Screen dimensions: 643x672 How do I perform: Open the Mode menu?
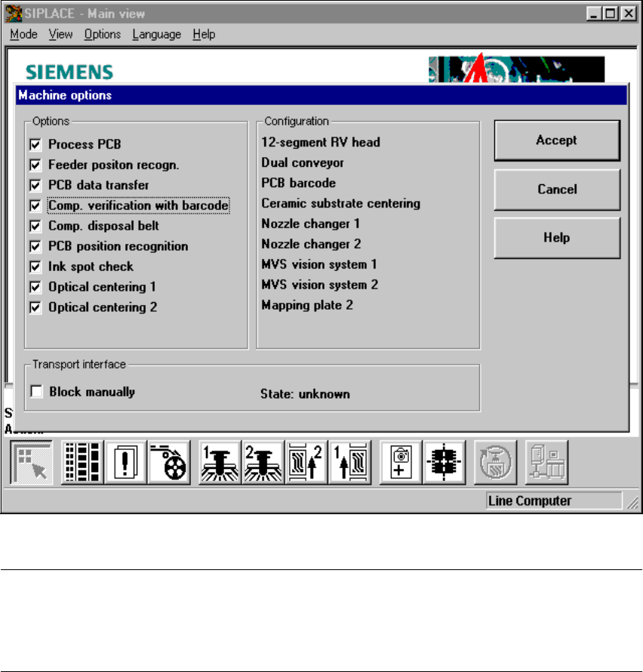click(x=23, y=34)
